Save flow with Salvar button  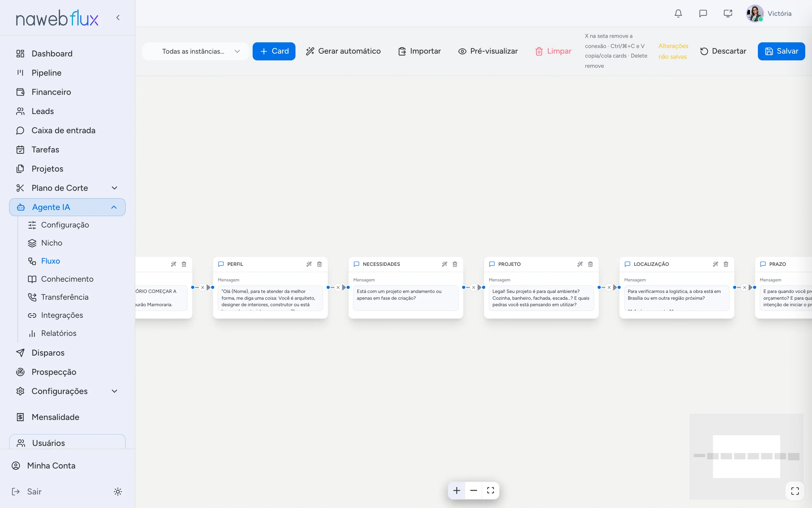pos(781,51)
